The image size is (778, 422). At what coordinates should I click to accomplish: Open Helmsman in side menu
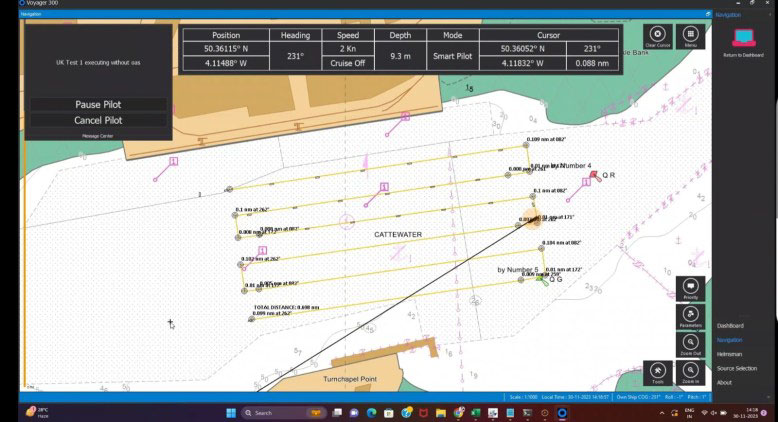point(729,354)
